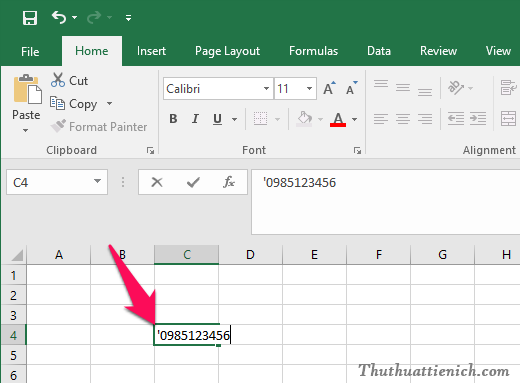Expand the Borders dropdown arrow
Screen dimensions: 520x383
(x=277, y=119)
